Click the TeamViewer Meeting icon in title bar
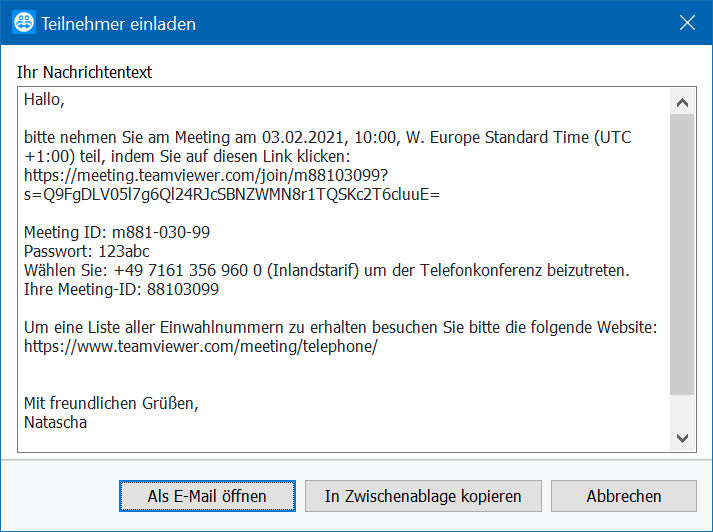 [x=24, y=22]
